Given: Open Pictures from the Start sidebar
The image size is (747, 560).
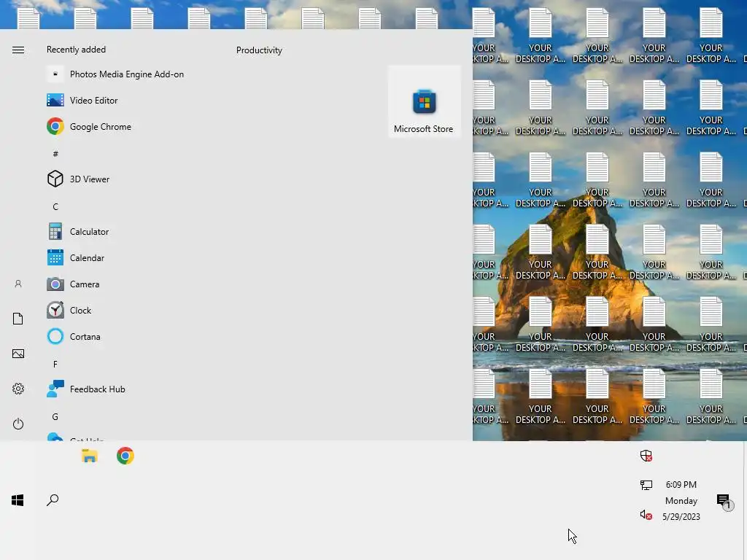Looking at the screenshot, I should [18, 354].
